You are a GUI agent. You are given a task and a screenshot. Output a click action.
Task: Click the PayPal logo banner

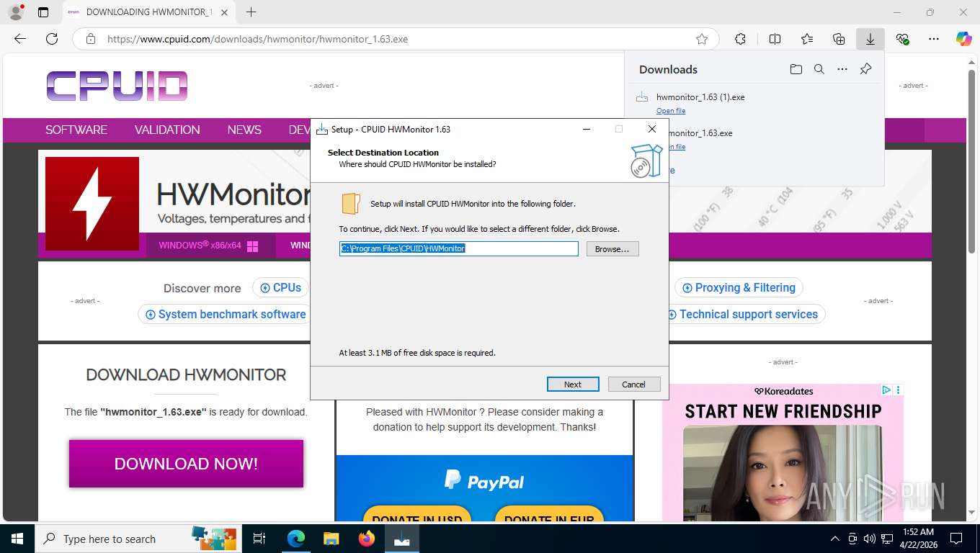pos(484,481)
